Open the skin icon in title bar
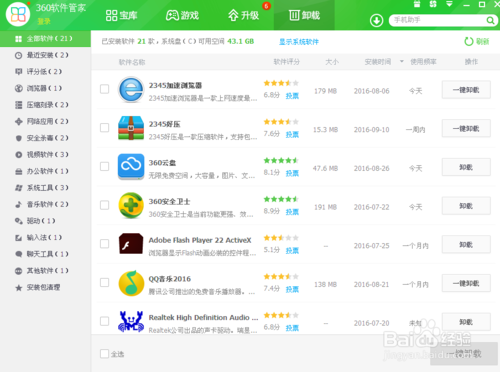Image resolution: width=500 pixels, height=372 pixels. tap(433, 4)
